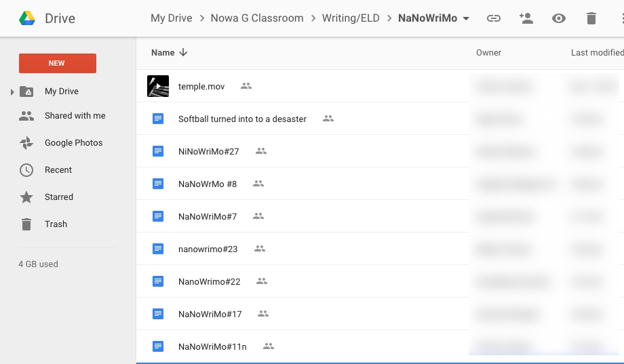624x364 pixels.
Task: Click the My Drive folder icon
Action: 26,92
